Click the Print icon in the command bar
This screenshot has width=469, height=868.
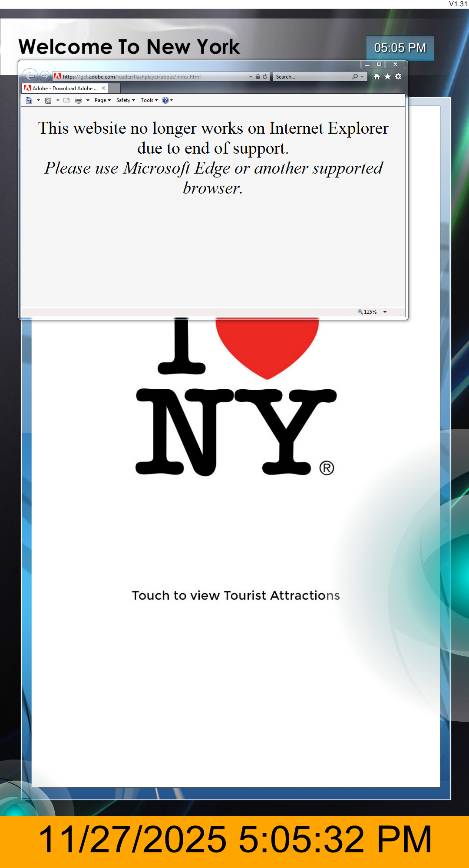pos(79,100)
